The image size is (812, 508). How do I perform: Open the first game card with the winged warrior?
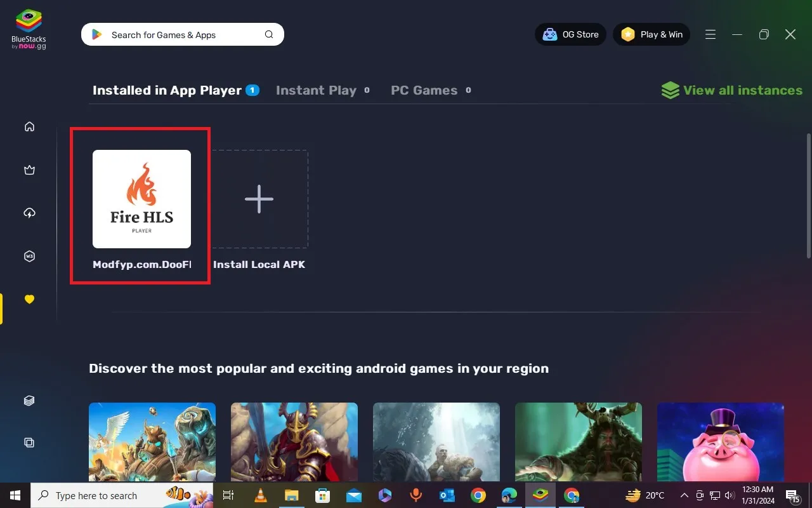(x=152, y=441)
